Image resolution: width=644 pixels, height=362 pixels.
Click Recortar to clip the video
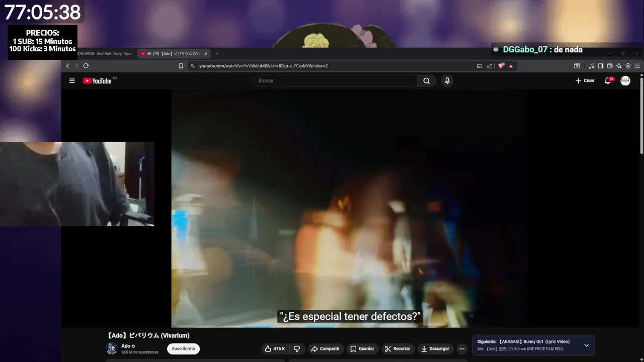397,348
